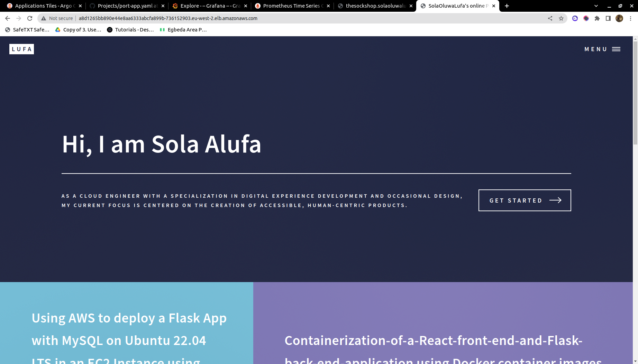Open the Extensions puzzle icon
638x364 pixels.
coord(597,18)
